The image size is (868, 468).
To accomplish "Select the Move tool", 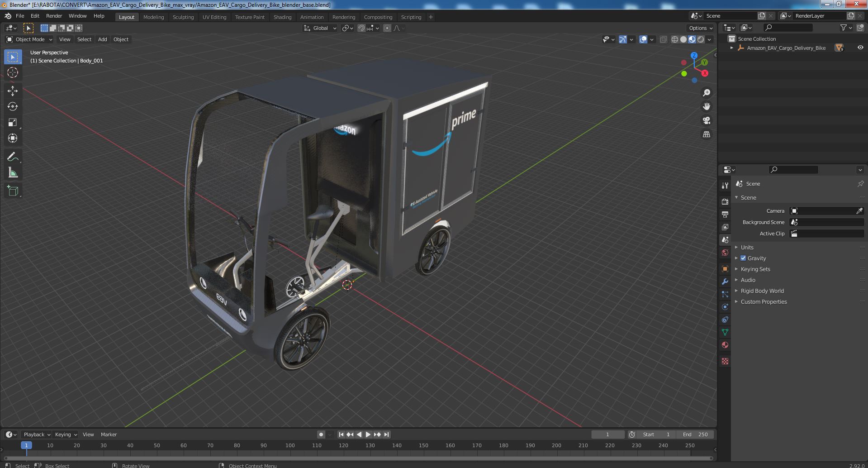I will pyautogui.click(x=13, y=91).
